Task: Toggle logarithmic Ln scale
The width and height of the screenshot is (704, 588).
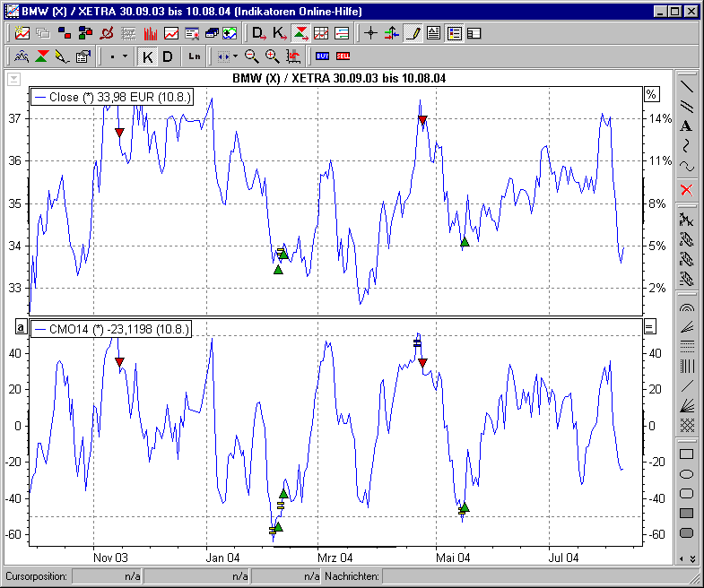Action: (x=195, y=56)
